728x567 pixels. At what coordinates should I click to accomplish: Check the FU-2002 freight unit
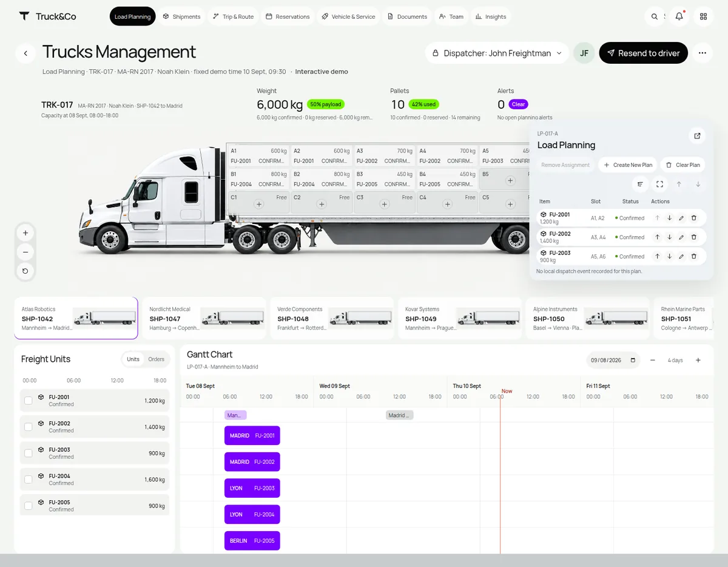[x=28, y=427]
